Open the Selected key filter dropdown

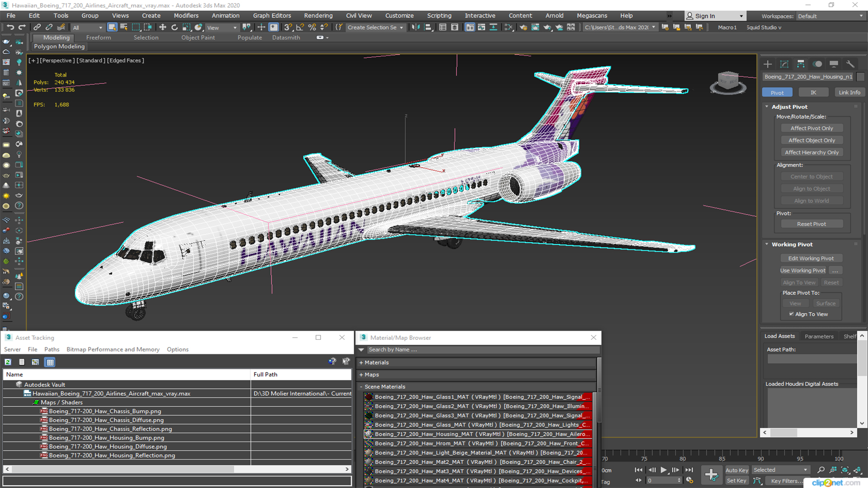(x=780, y=470)
